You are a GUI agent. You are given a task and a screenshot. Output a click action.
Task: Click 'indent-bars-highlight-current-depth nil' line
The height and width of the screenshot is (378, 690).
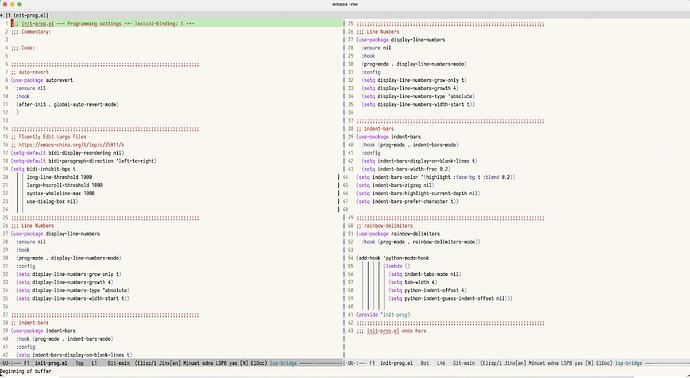418,193
